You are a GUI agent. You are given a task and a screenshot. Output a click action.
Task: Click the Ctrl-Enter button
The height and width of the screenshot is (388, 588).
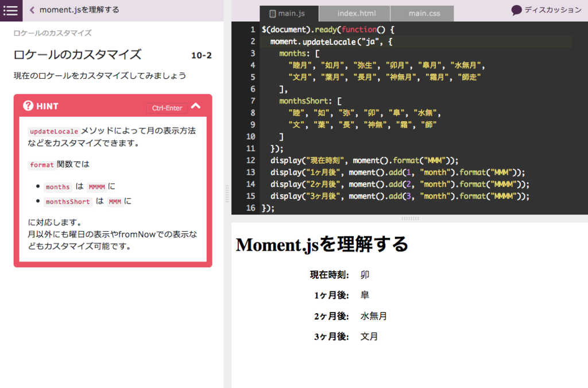[167, 108]
